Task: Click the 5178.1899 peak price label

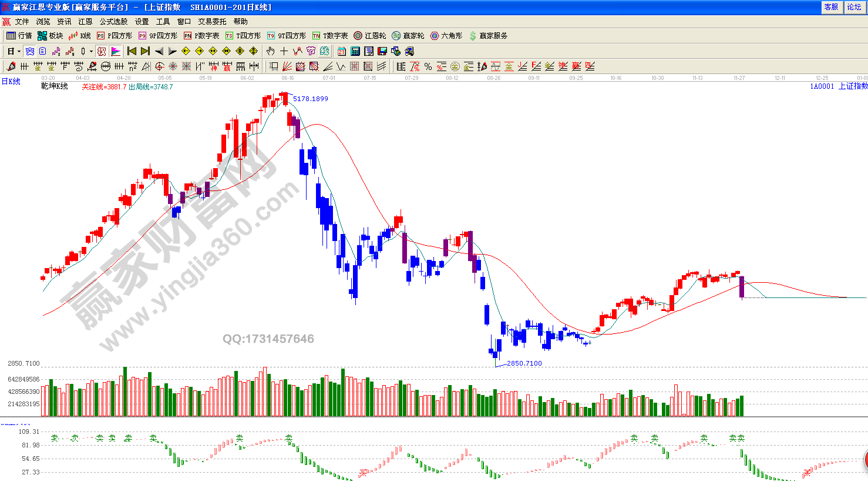Action: click(311, 99)
